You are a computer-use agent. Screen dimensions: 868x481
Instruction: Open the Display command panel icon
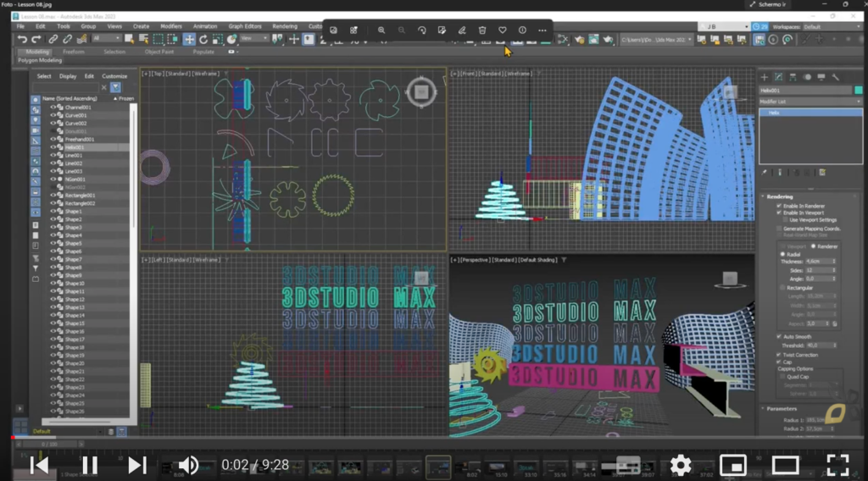pyautogui.click(x=821, y=77)
